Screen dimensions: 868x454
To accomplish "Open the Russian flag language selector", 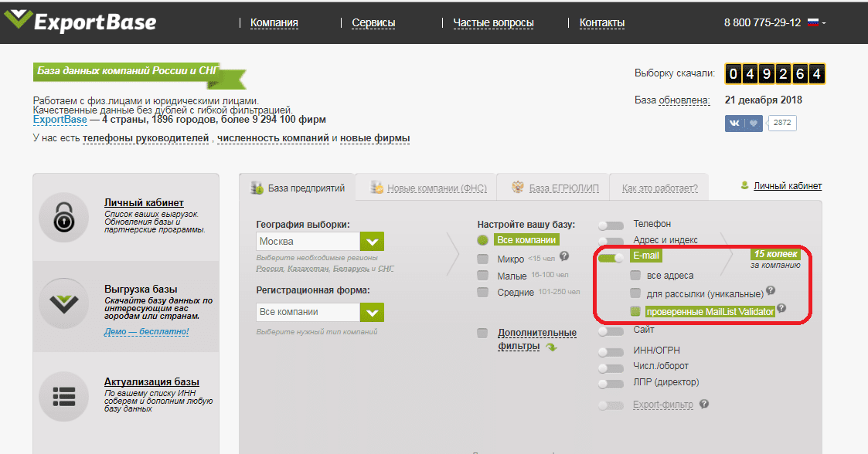I will pyautogui.click(x=816, y=22).
